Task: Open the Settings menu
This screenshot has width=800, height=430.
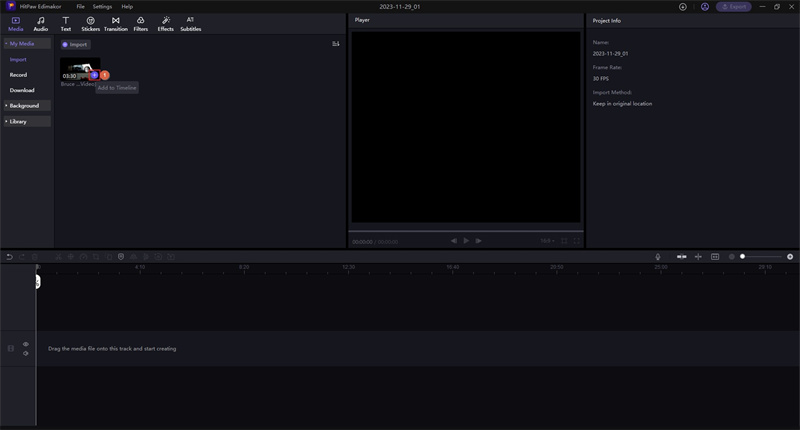Action: click(x=102, y=7)
